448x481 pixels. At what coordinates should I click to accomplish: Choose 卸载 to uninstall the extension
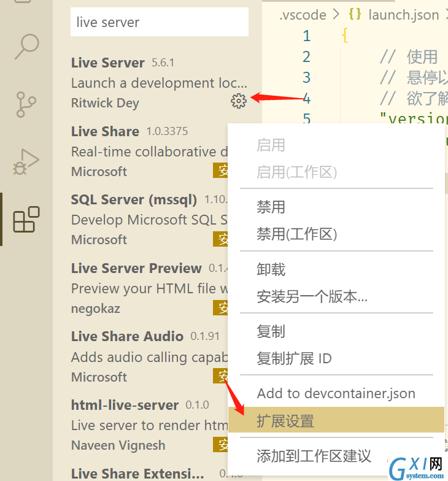tap(336, 269)
